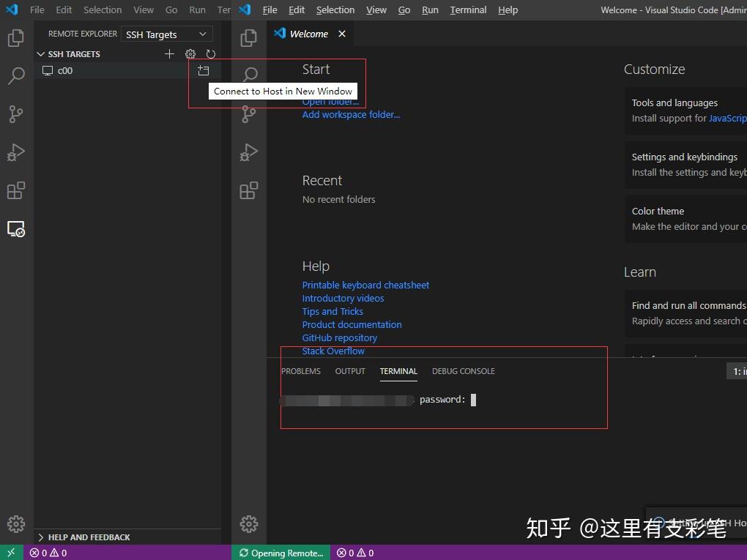Click Connect to Host in New Window for c00

[x=204, y=70]
